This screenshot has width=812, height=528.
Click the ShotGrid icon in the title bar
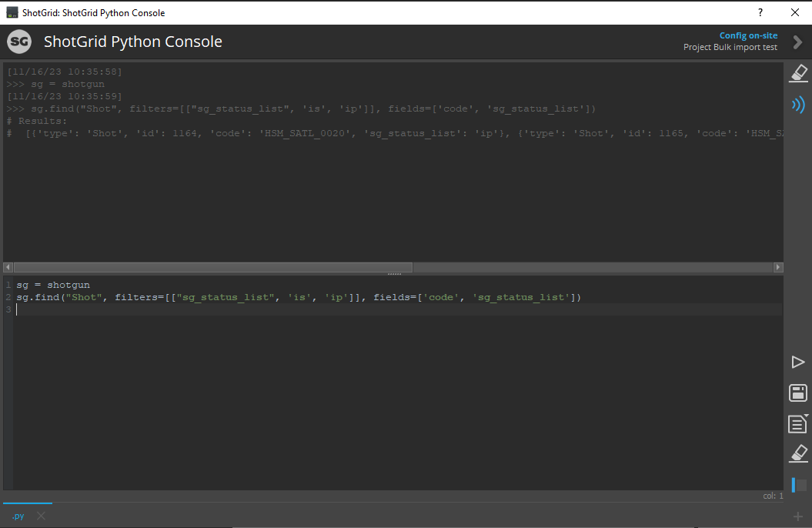11,12
